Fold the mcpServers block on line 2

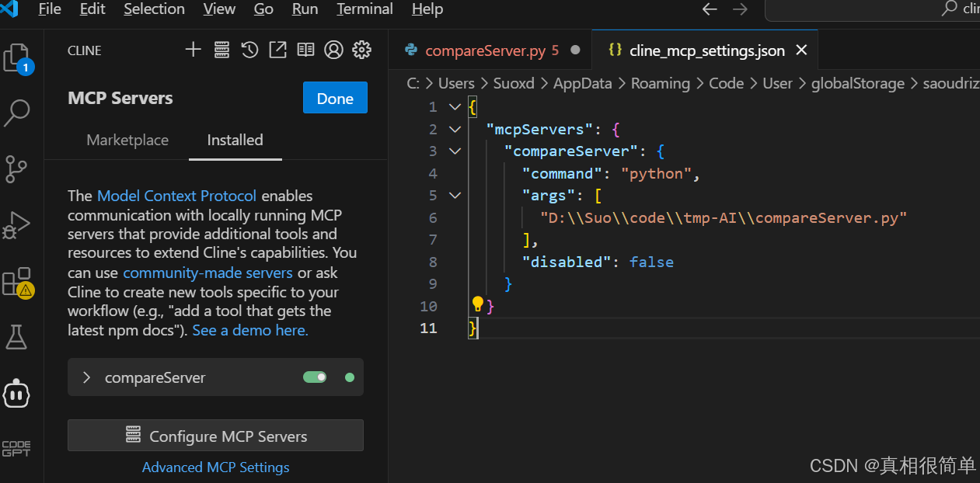pyautogui.click(x=455, y=129)
